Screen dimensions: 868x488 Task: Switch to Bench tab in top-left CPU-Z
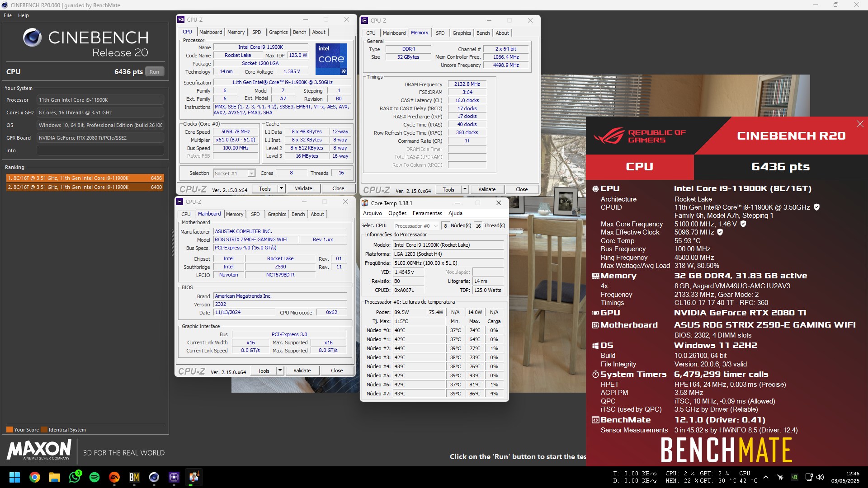300,32
